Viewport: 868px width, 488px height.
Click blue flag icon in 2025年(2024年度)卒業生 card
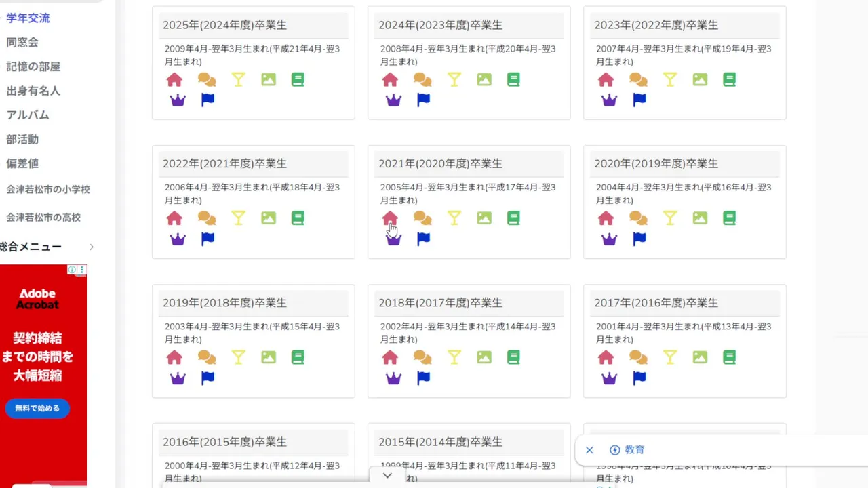click(208, 100)
